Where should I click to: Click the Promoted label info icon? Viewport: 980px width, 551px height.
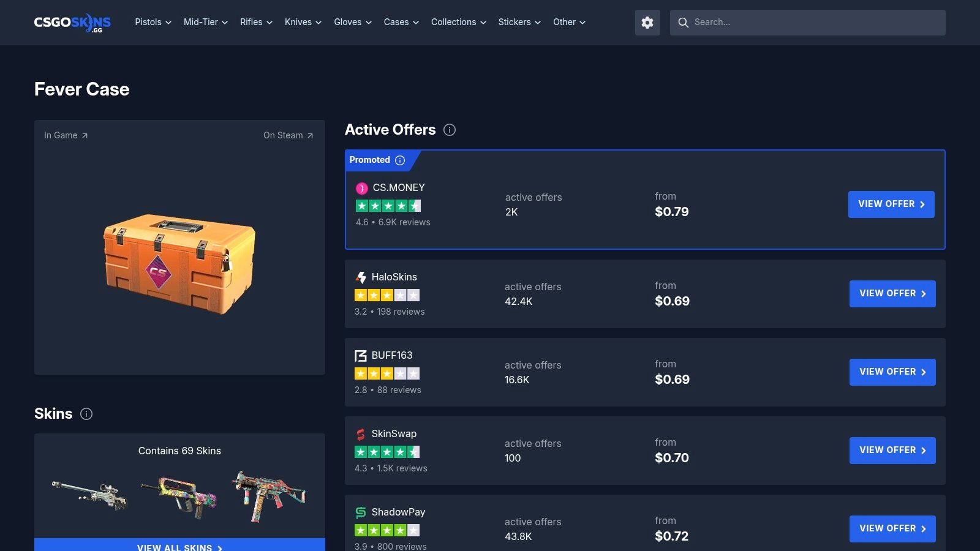point(399,160)
